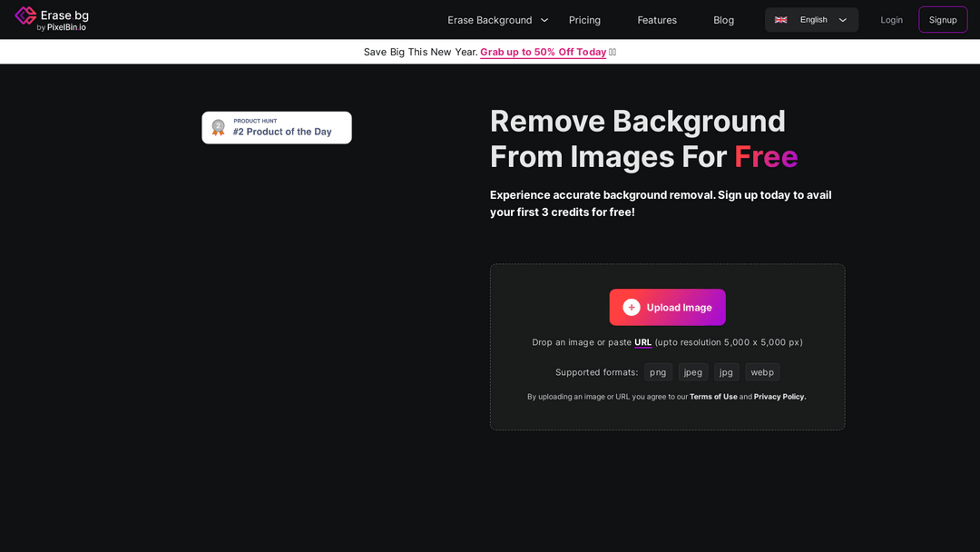980x552 pixels.
Task: Click the Product Hunt medal icon
Action: coord(218,128)
